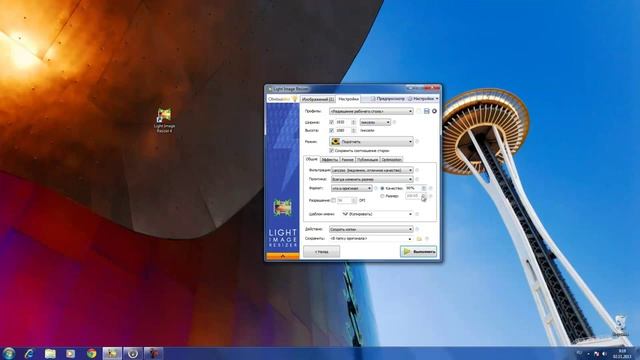Expand the Политика dropdown
This screenshot has height=360, width=640.
point(372,179)
